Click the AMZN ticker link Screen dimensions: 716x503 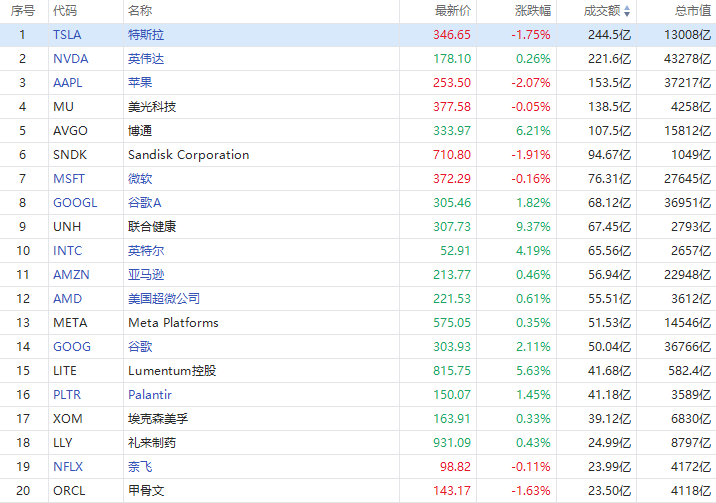point(71,275)
